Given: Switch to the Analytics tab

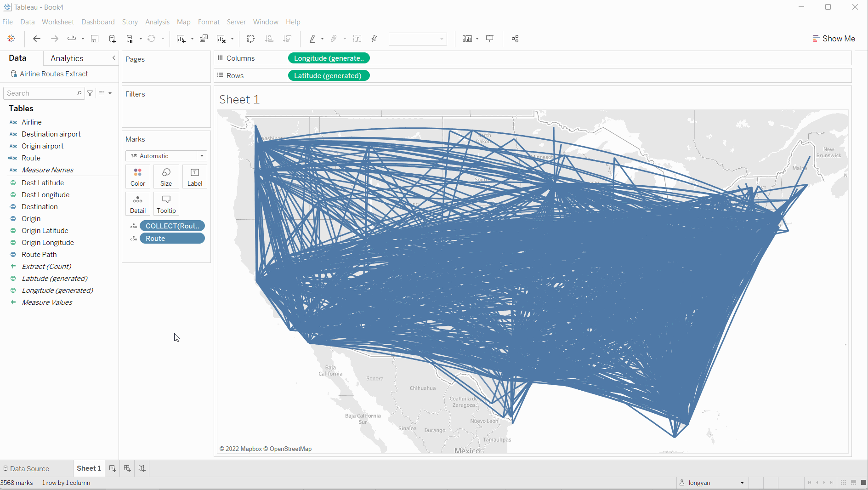Looking at the screenshot, I should coord(67,58).
